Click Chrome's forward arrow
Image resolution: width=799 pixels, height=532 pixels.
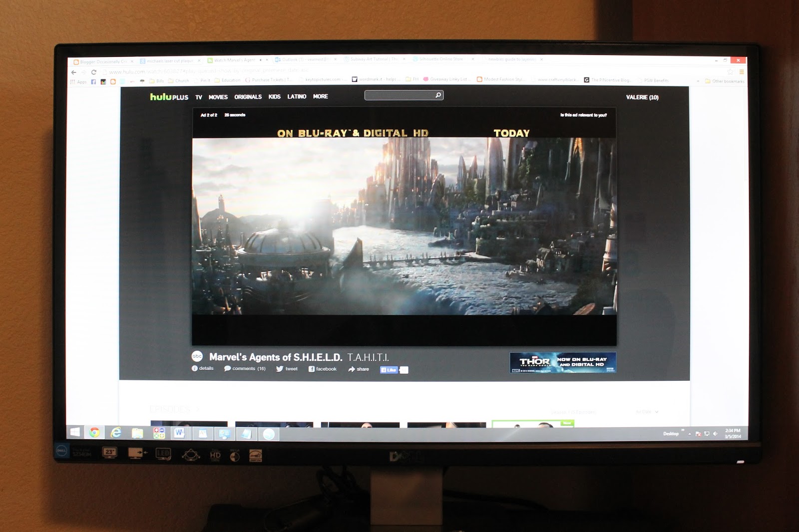click(x=83, y=72)
